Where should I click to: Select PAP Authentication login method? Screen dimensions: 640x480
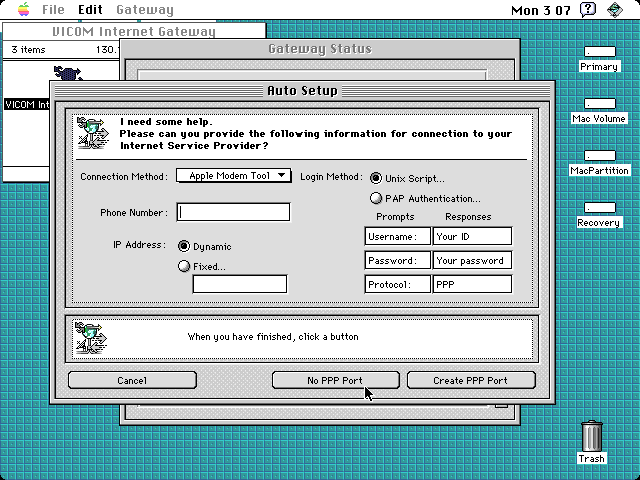click(376, 198)
